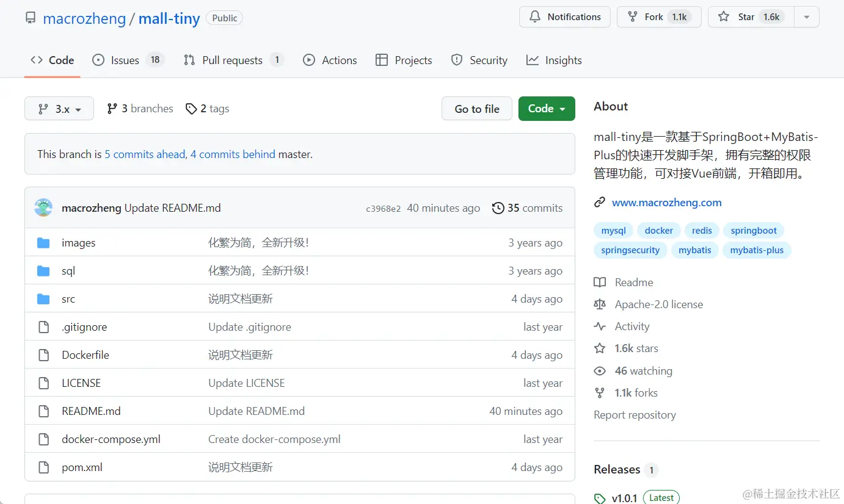View the Insights tab
Screen dimensions: 844x504
[x=555, y=60]
